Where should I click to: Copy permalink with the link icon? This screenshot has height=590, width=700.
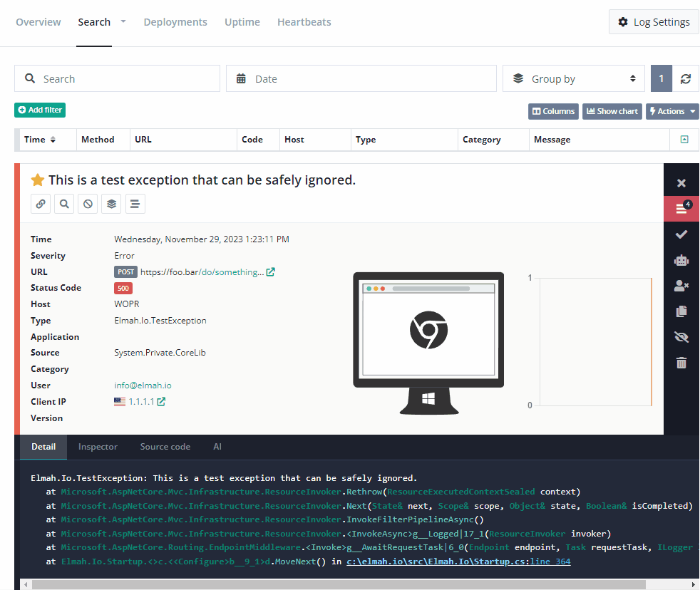[41, 204]
